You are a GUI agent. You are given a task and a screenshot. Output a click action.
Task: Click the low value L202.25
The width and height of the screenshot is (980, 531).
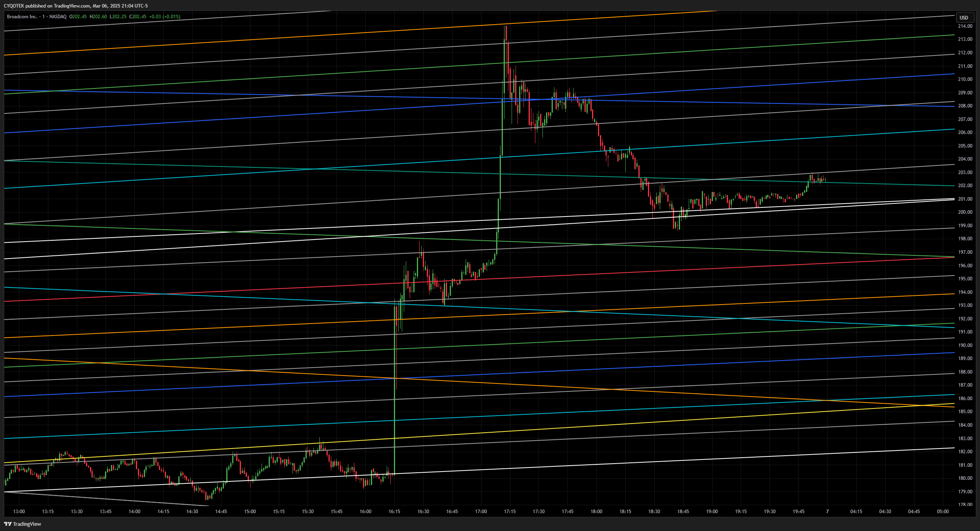click(118, 17)
